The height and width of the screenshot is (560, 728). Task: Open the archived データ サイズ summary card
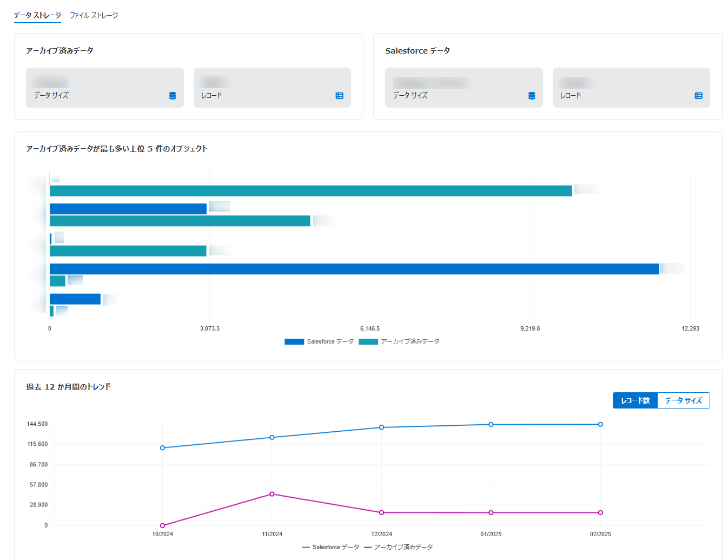click(104, 88)
